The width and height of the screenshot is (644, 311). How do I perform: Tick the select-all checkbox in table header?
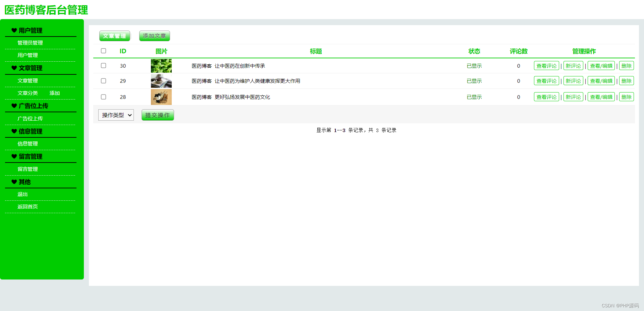pyautogui.click(x=103, y=51)
